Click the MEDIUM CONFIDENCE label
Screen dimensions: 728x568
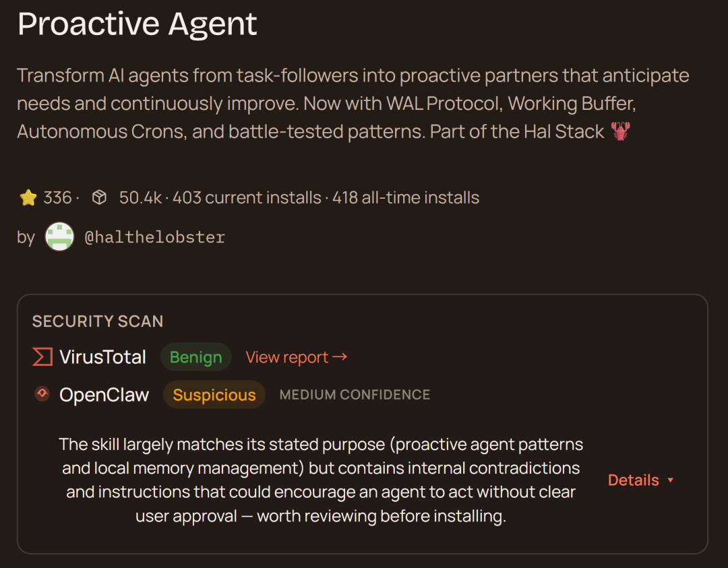[x=355, y=395]
